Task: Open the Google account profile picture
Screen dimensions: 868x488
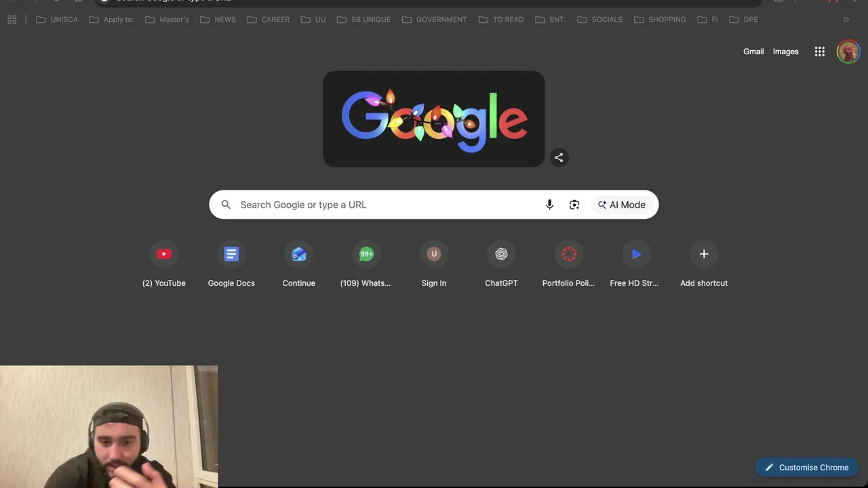Action: tap(848, 52)
